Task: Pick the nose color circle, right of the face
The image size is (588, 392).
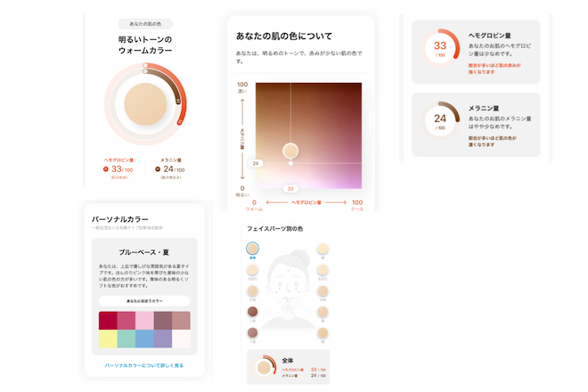Action: point(323,312)
